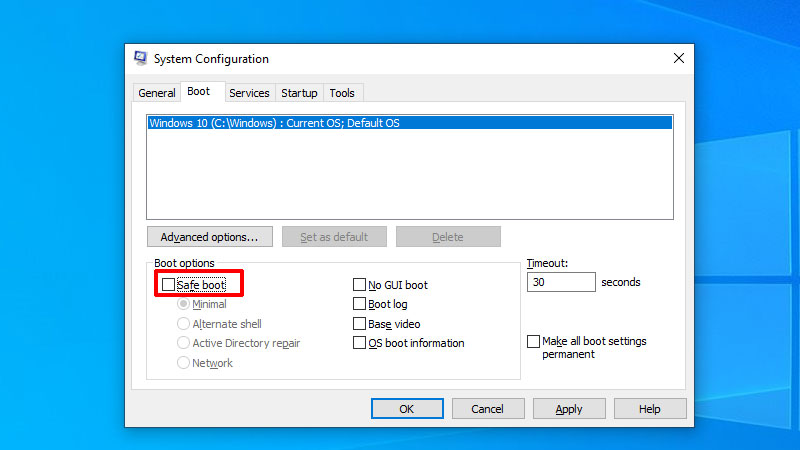
Task: Click the Cancel button
Action: (x=488, y=409)
